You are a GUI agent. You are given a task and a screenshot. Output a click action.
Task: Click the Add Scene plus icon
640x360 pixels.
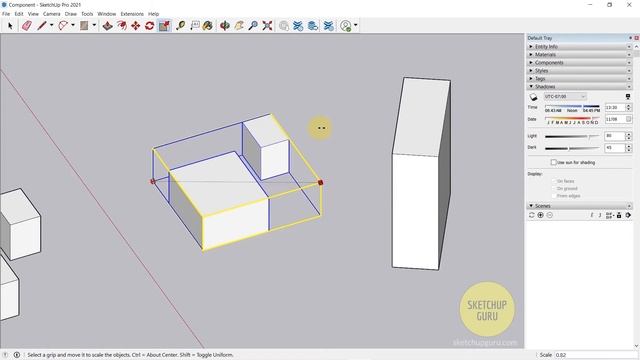click(540, 215)
